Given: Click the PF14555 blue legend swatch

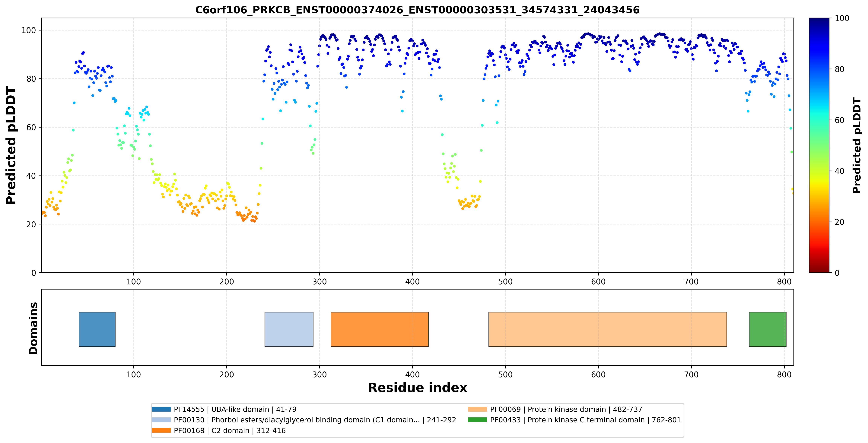Looking at the screenshot, I should tap(161, 409).
